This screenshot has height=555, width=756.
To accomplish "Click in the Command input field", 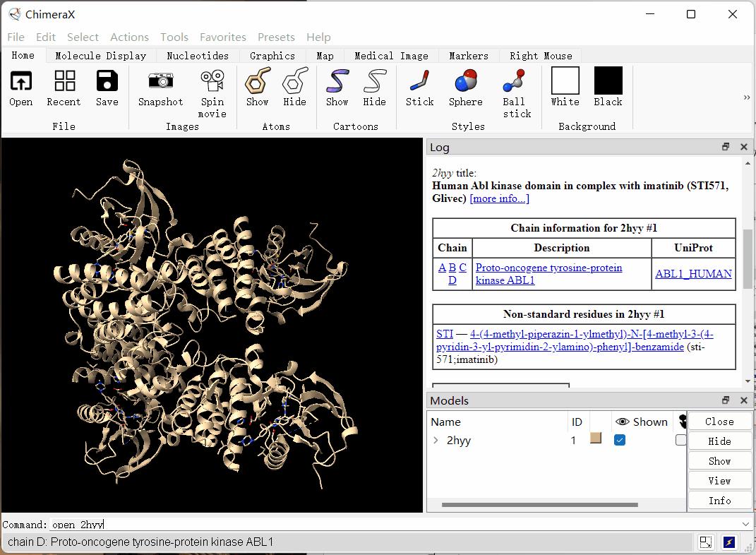I will (x=395, y=524).
